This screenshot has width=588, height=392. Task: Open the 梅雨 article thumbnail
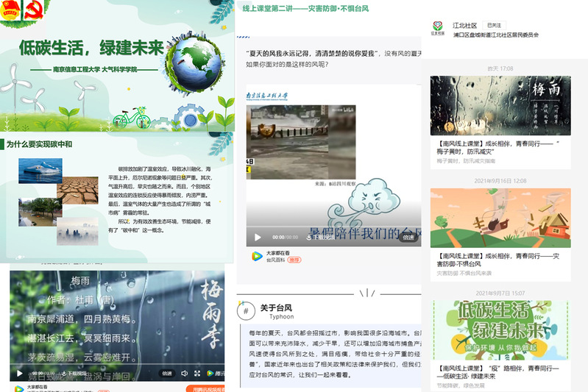tap(500, 105)
